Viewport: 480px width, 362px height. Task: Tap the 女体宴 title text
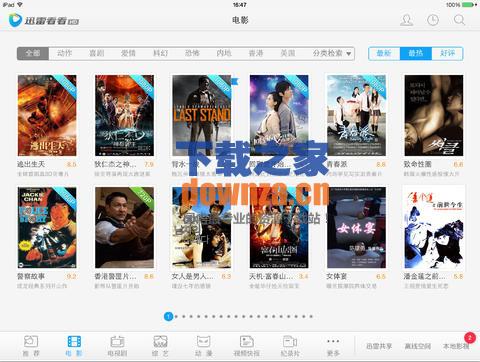(x=337, y=276)
